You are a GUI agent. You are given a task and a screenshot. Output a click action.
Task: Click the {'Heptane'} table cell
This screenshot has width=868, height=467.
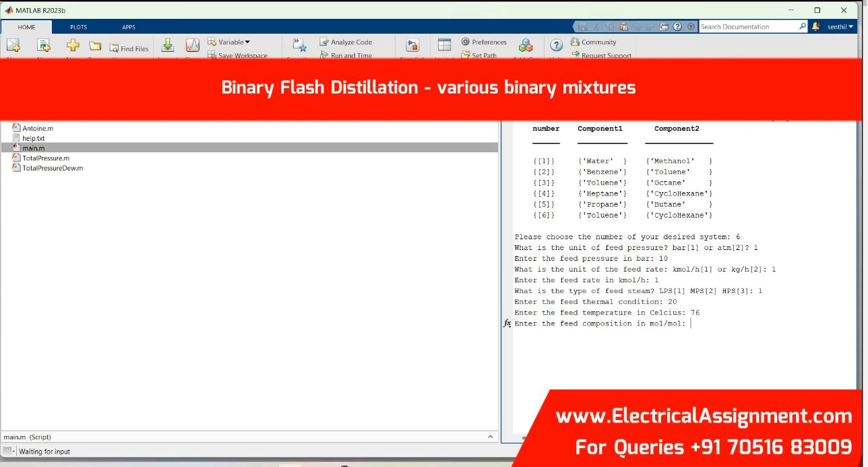pos(602,194)
